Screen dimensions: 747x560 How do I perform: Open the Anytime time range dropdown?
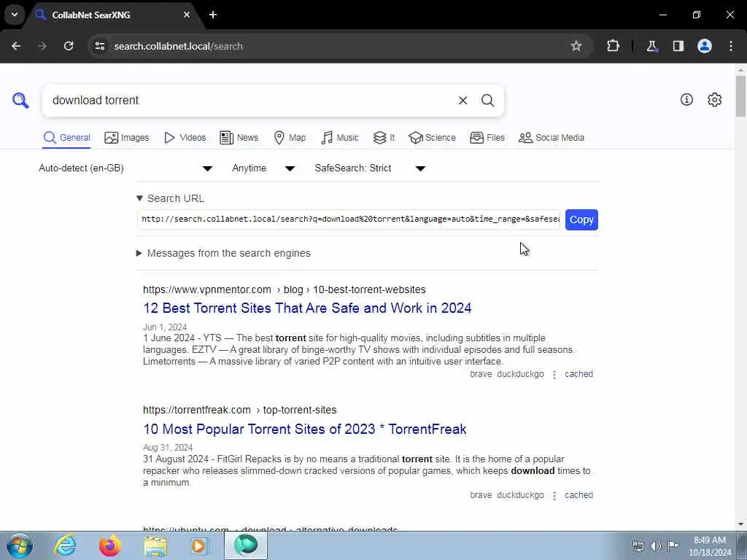click(263, 168)
